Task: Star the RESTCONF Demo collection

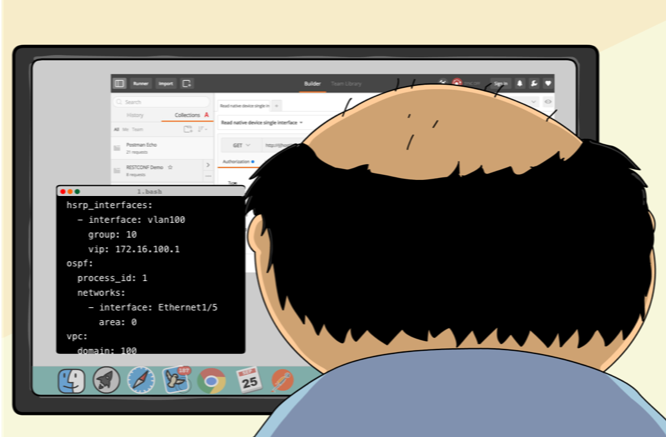Action: click(171, 167)
